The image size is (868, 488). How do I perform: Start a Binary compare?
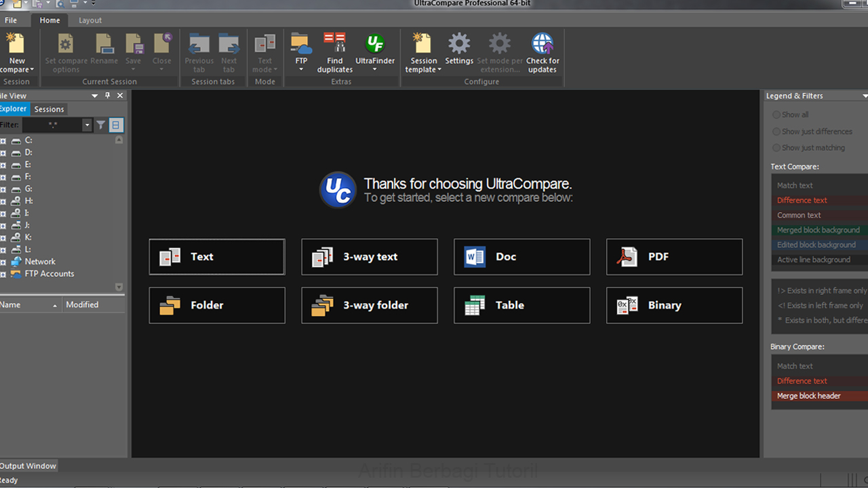[675, 305]
